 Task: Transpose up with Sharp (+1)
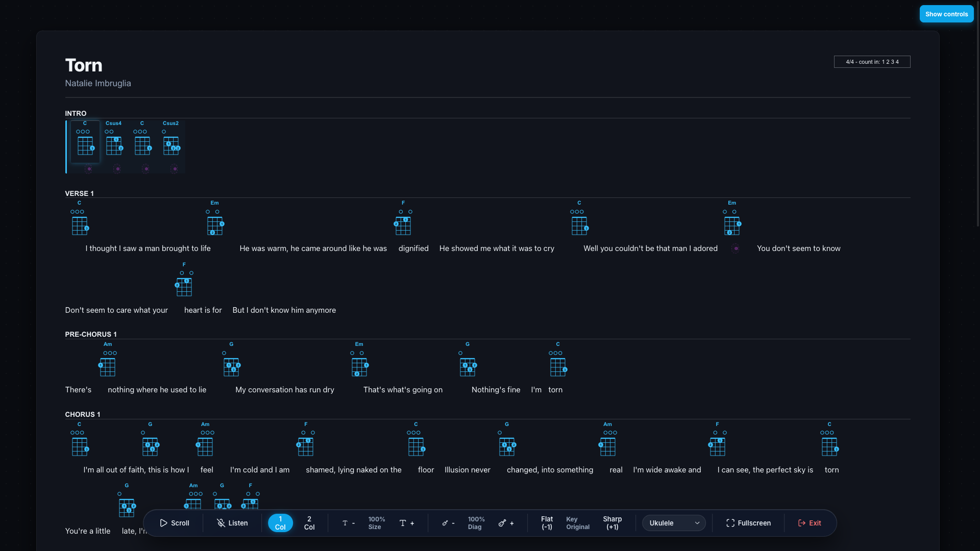point(612,523)
